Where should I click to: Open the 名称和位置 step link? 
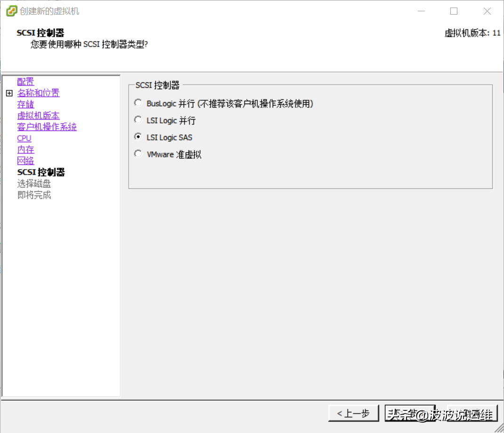38,93
